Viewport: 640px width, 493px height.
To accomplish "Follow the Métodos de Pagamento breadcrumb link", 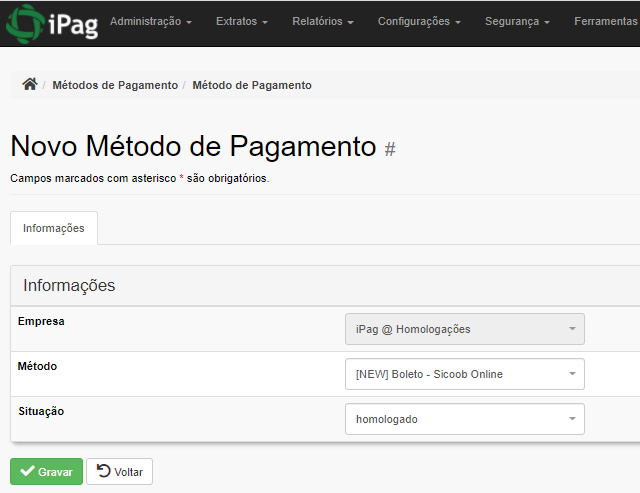I will [x=115, y=85].
